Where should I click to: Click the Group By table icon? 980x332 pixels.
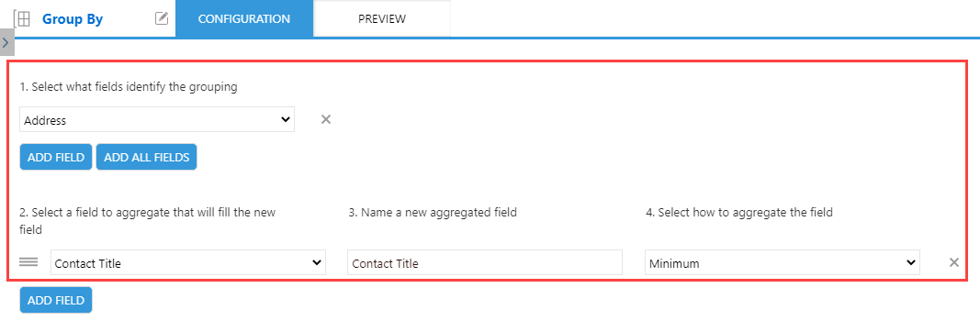tap(22, 18)
